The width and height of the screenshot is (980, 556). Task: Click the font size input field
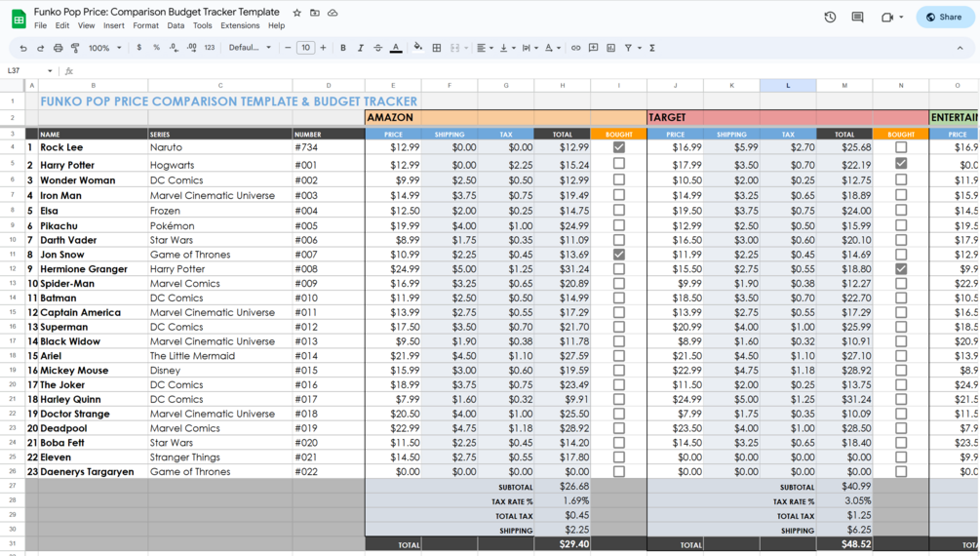click(x=305, y=48)
